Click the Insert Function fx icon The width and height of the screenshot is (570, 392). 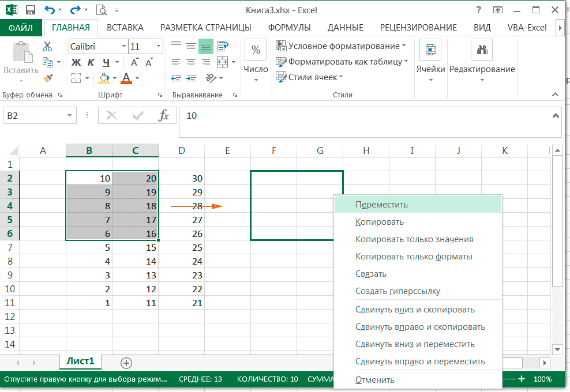click(164, 116)
